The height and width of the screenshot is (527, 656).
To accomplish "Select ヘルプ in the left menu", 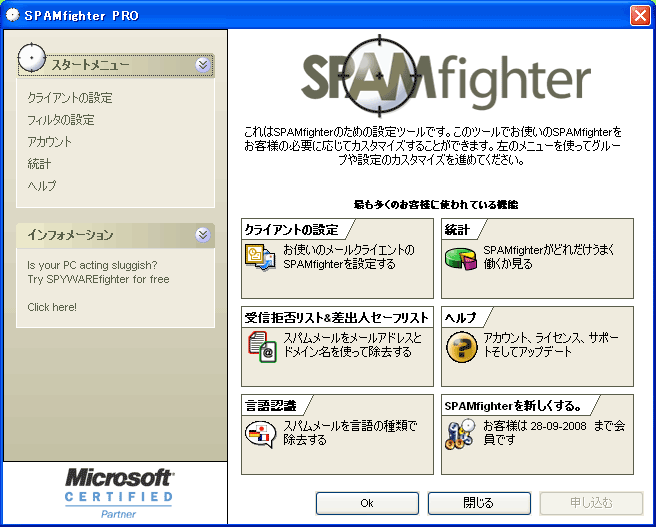I will (x=42, y=185).
